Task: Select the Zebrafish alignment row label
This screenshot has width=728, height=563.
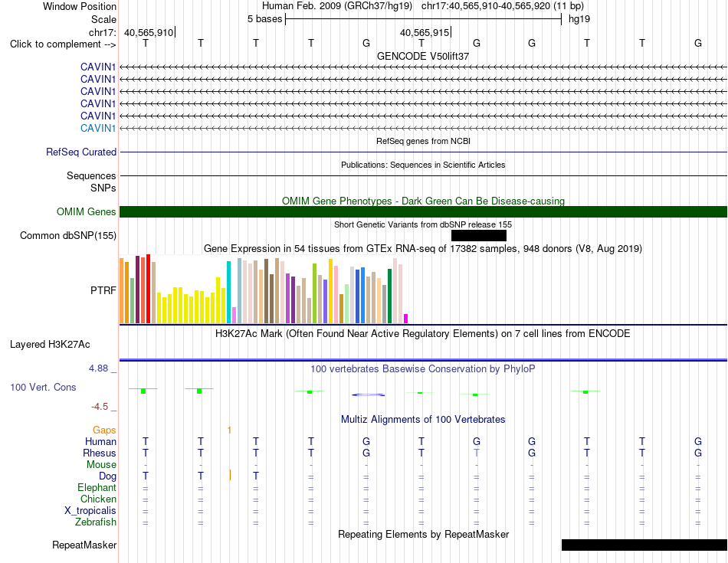Action: pos(96,522)
